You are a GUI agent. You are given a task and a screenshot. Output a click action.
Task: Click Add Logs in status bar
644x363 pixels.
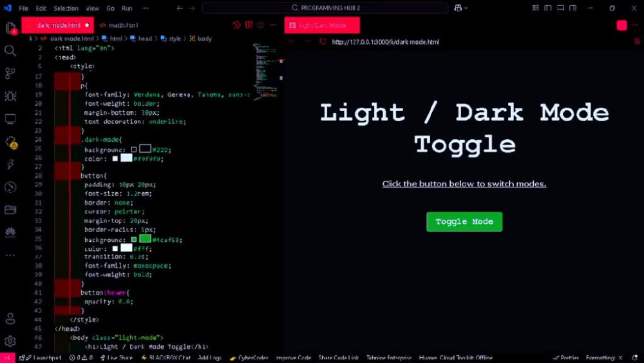coord(209,358)
